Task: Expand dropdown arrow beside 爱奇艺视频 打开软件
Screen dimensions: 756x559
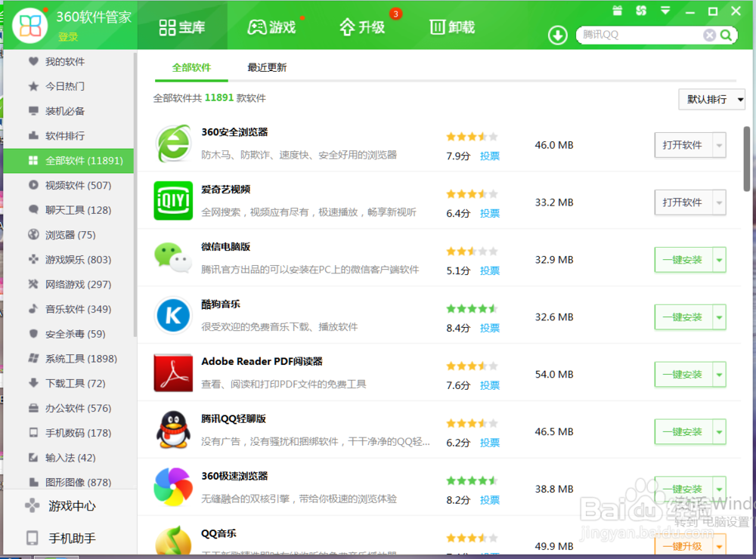Action: click(x=720, y=202)
